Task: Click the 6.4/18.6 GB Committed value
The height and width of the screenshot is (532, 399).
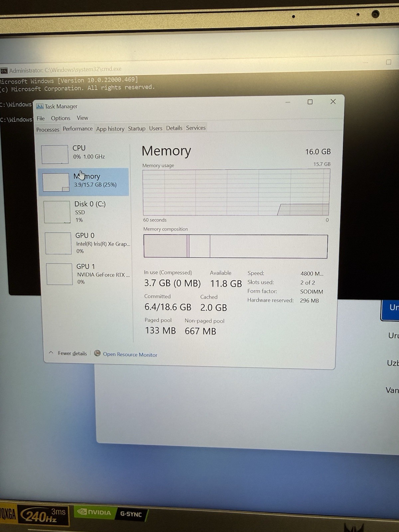Action: (168, 307)
